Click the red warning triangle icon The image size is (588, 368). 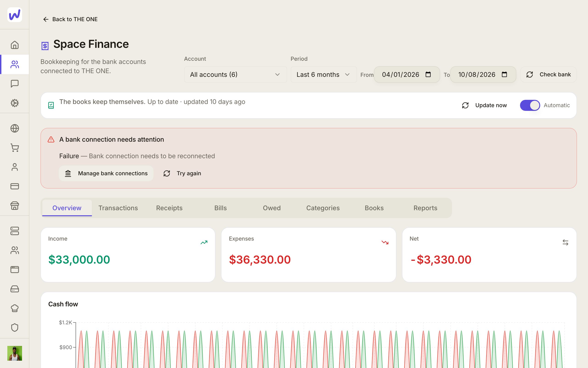coord(51,139)
